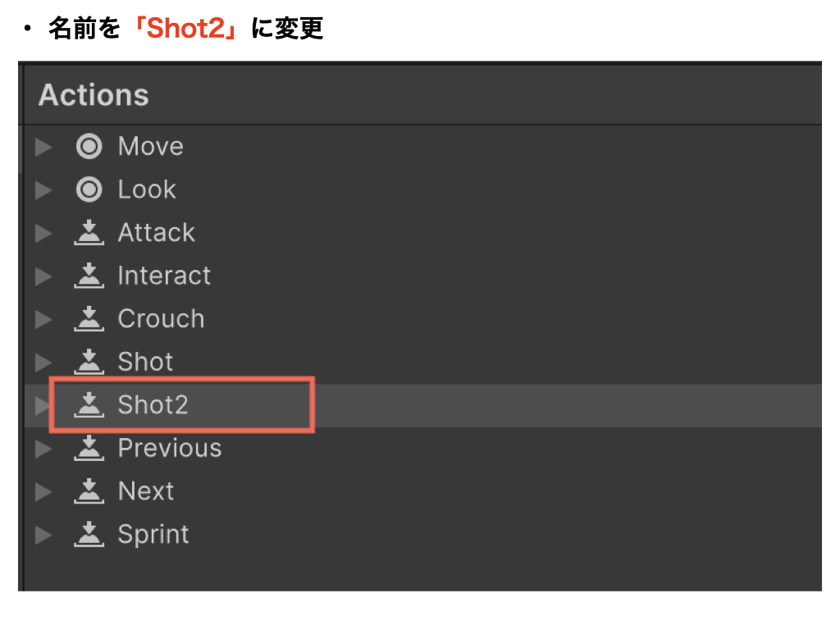
Task: Click the Previous action button icon
Action: coord(89,448)
